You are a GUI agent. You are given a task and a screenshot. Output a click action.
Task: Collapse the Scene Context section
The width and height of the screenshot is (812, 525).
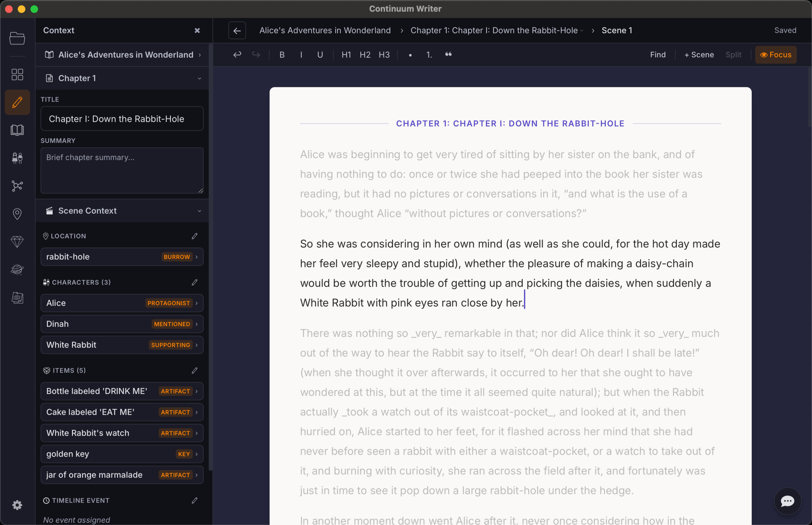click(x=122, y=211)
